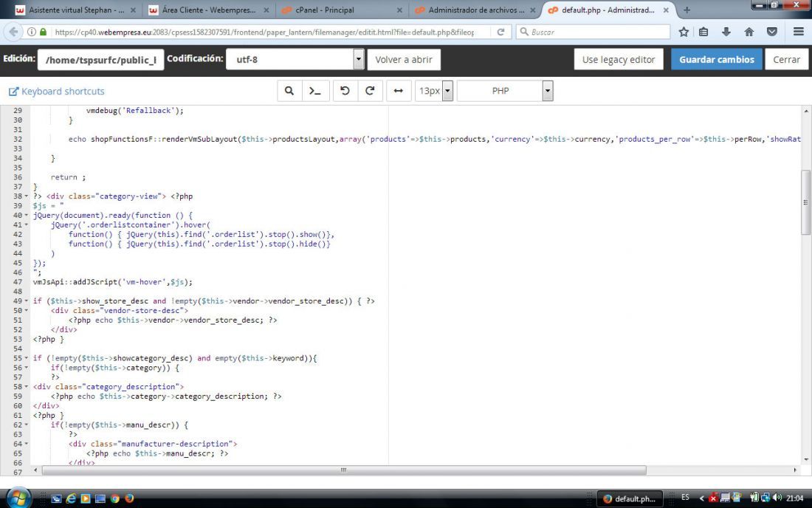Viewport: 812px width, 508px height.
Task: Switch to Área Cliente - Webempresa tab
Action: (x=209, y=10)
